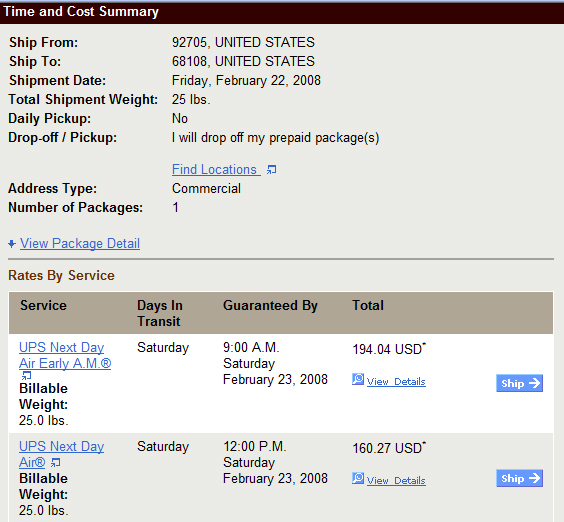Click the new-window icon beside Find Locations
The height and width of the screenshot is (522, 564).
(x=272, y=169)
